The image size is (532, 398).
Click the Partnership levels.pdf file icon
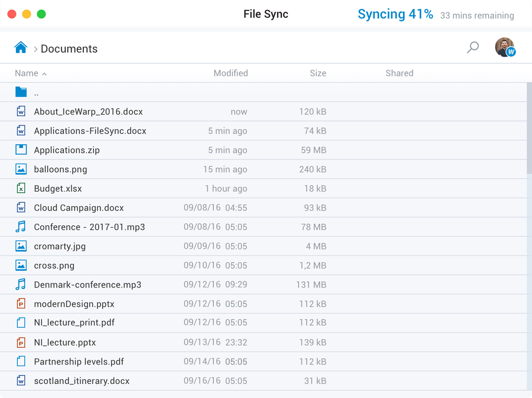click(21, 362)
